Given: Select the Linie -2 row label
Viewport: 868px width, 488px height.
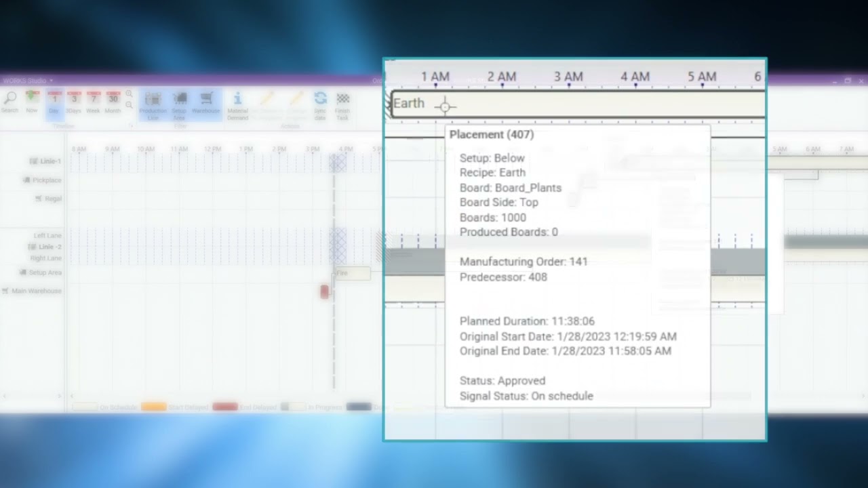Looking at the screenshot, I should pos(50,247).
